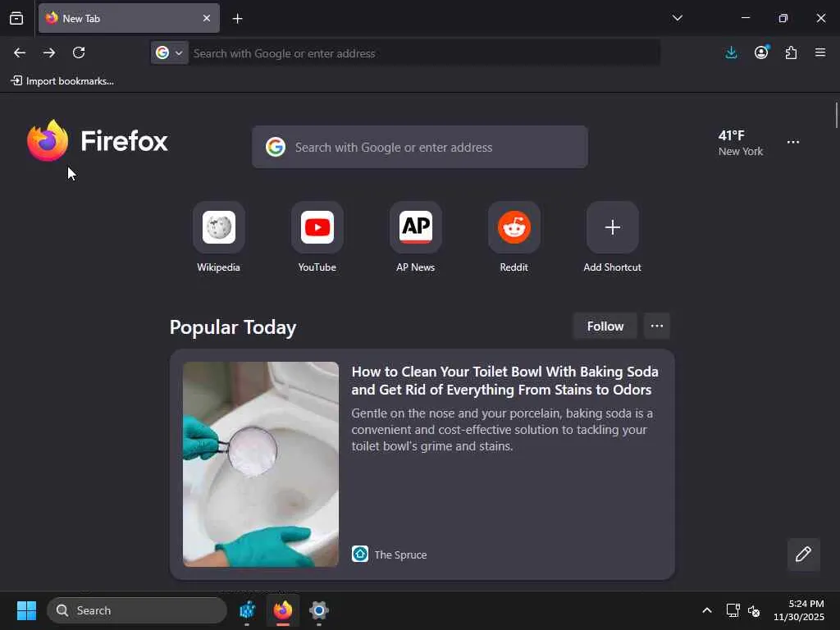Open Popular Today section options menu
The height and width of the screenshot is (630, 840).
coord(657,326)
